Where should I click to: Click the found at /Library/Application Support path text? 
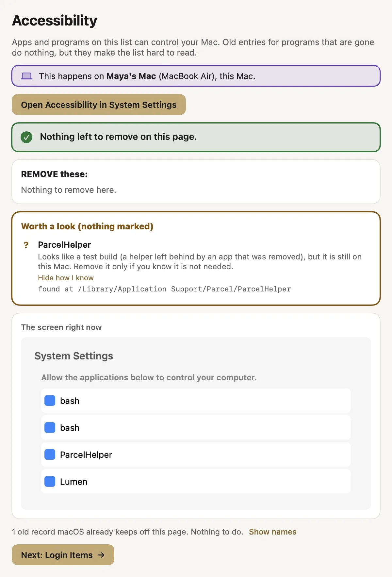(x=164, y=289)
